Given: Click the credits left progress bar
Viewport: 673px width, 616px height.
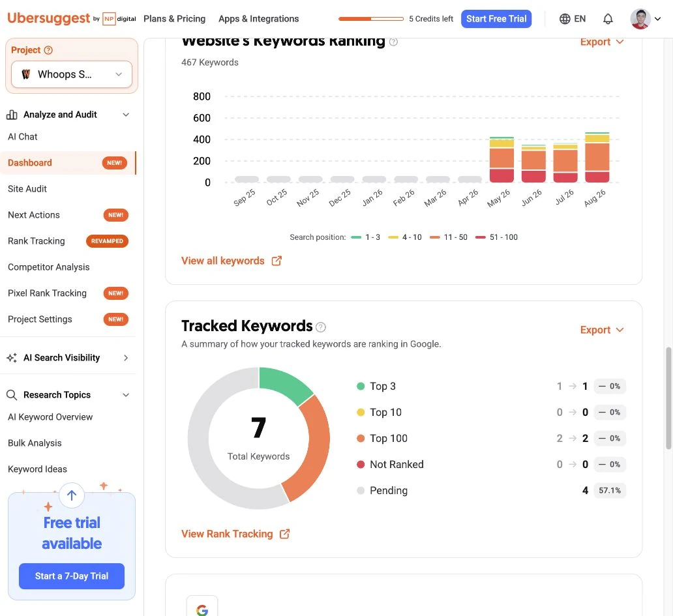Looking at the screenshot, I should 371,19.
